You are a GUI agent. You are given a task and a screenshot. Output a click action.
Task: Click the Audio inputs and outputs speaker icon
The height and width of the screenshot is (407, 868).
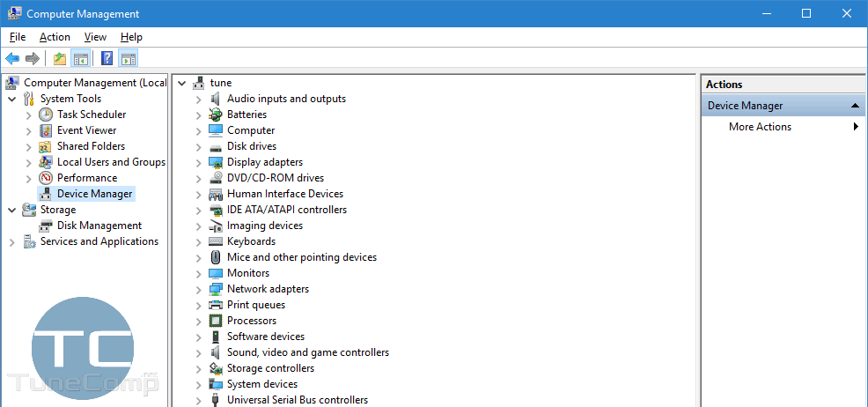point(216,100)
